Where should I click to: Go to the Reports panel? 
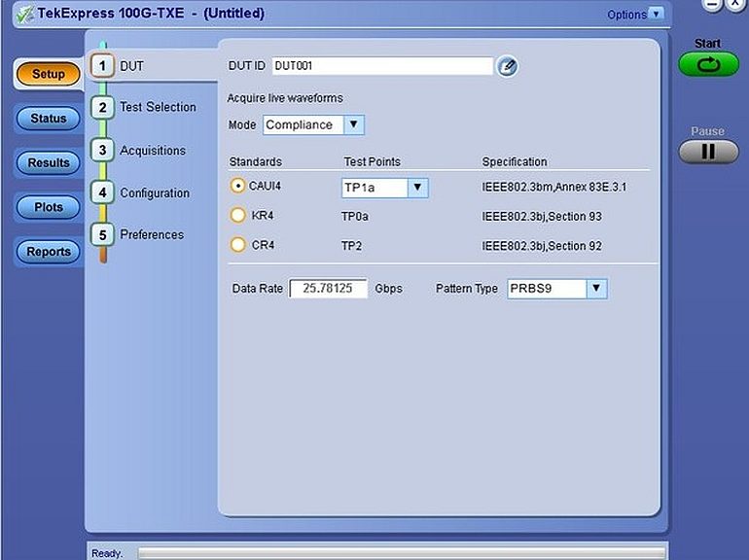pyautogui.click(x=49, y=252)
